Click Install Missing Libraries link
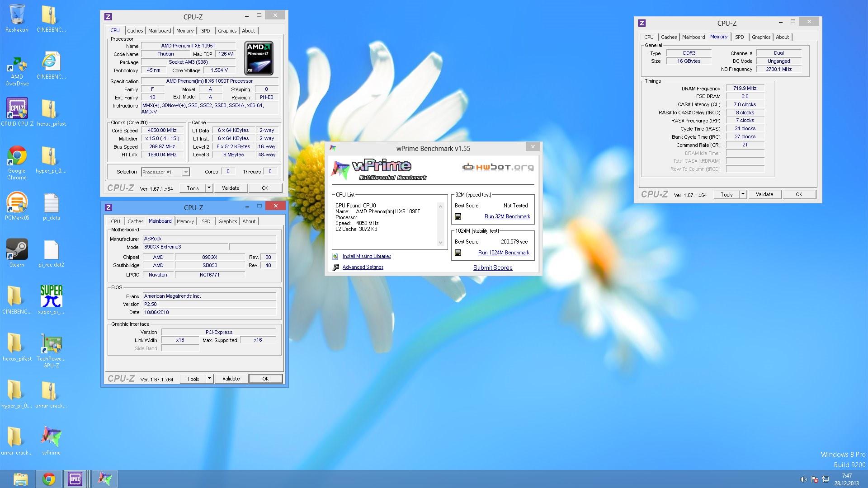 coord(367,256)
